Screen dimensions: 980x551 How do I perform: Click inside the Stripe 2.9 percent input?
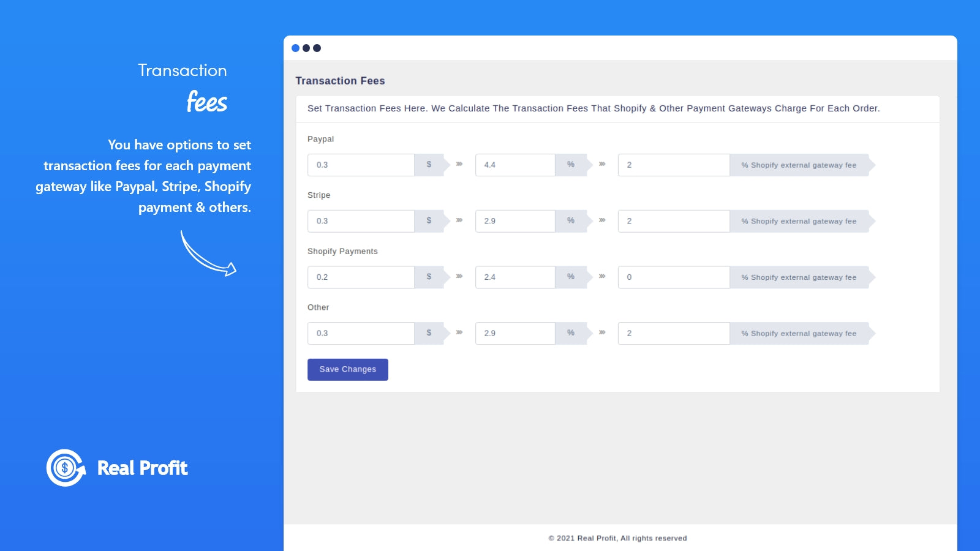[514, 221]
